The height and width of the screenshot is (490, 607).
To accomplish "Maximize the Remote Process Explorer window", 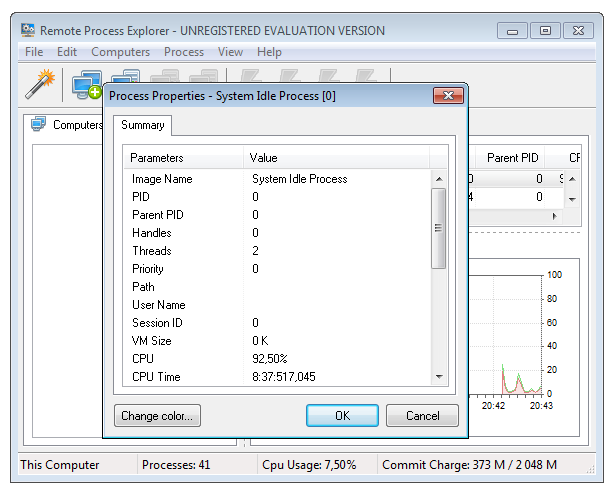I will point(545,31).
